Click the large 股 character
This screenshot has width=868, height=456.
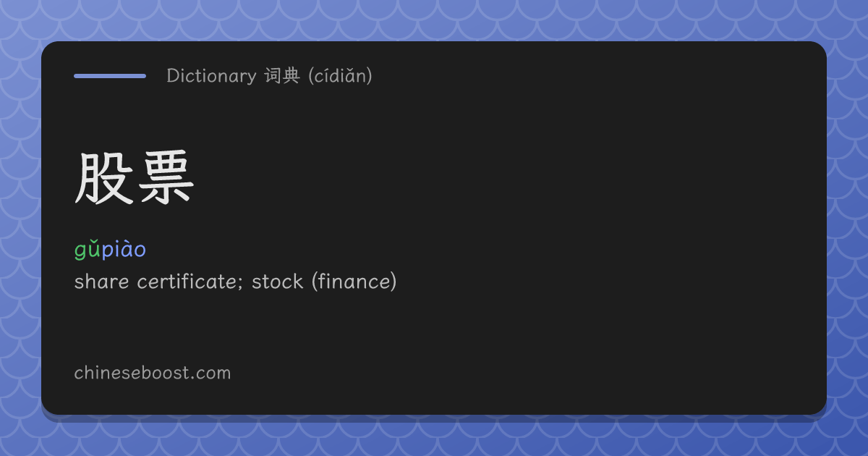[104, 179]
